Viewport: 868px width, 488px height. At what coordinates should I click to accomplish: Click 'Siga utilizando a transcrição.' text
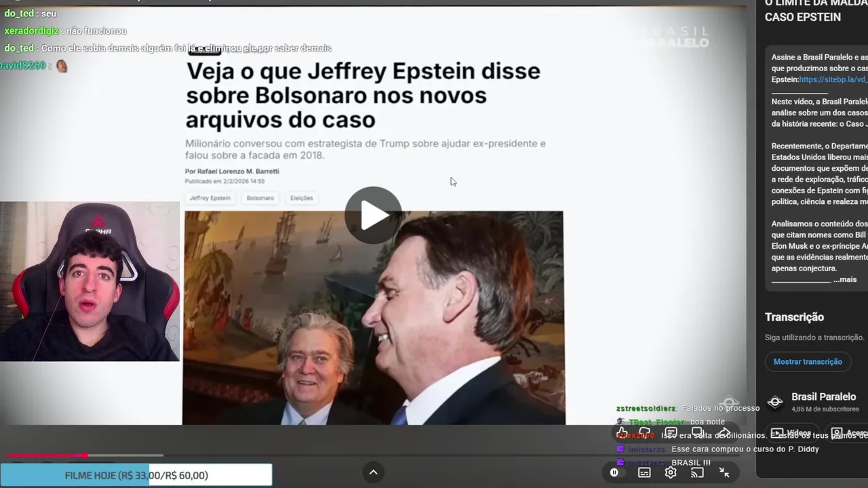click(814, 338)
